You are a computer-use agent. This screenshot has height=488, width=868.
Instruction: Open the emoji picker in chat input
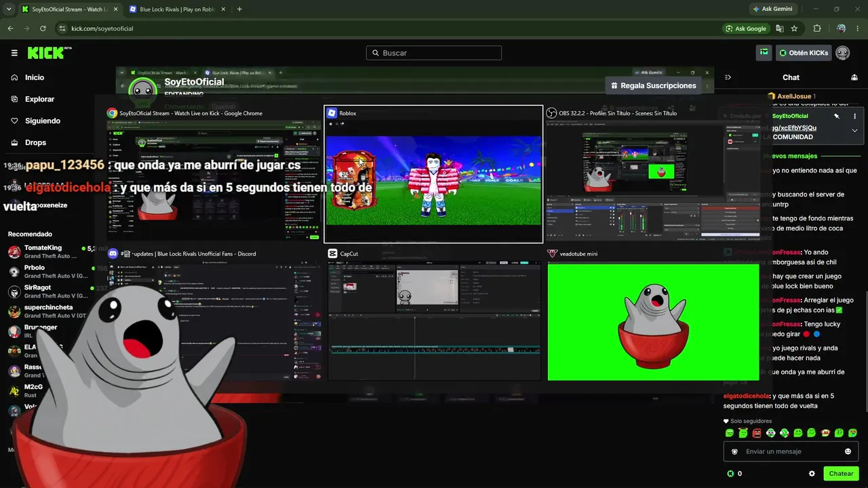point(848,451)
